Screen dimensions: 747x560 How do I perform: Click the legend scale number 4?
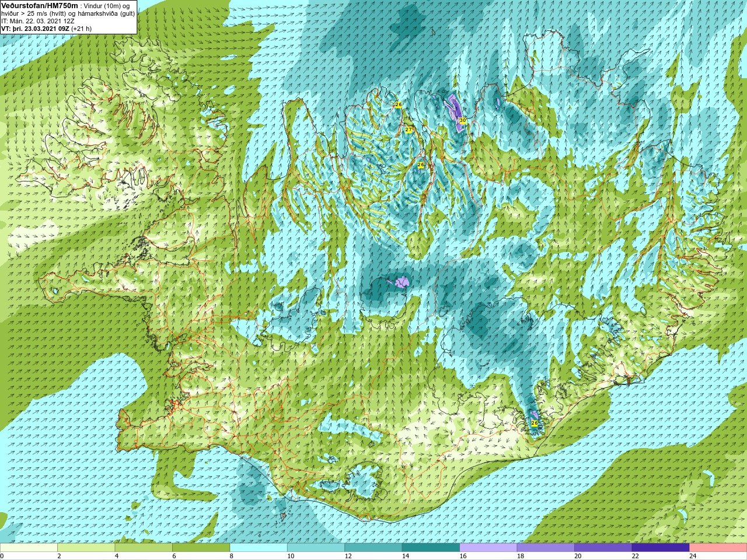pyautogui.click(x=117, y=556)
